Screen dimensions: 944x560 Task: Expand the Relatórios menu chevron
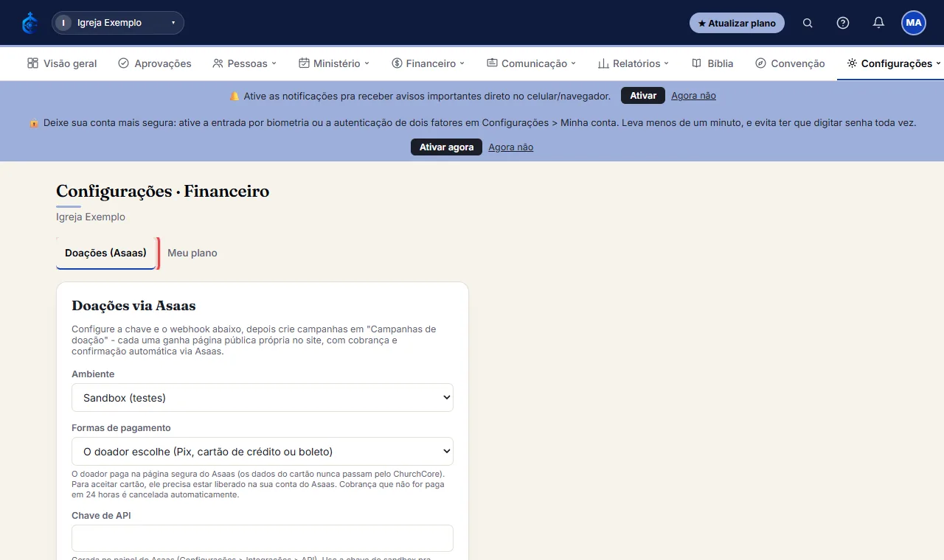coord(667,63)
